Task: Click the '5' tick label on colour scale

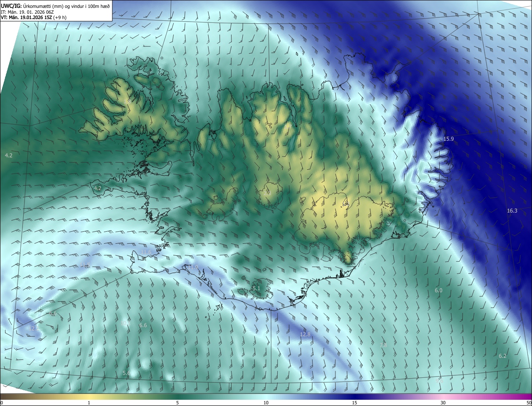Action: point(177,403)
